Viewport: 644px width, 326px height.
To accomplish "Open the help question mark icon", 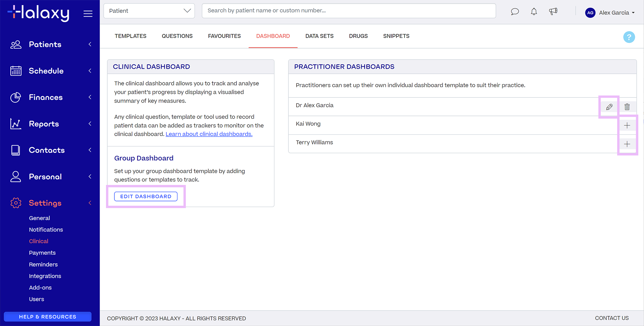I will tap(629, 37).
